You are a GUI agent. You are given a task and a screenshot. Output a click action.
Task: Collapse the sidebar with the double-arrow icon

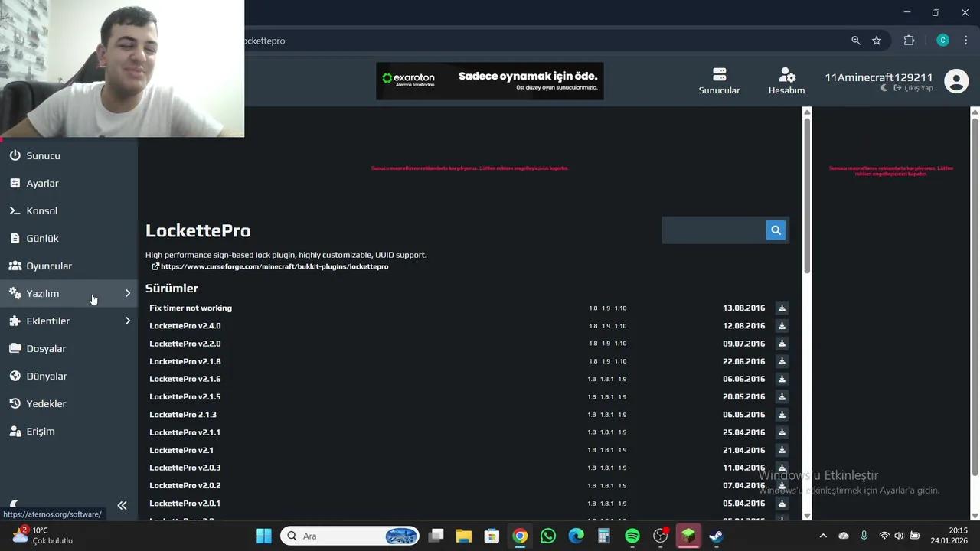122,505
